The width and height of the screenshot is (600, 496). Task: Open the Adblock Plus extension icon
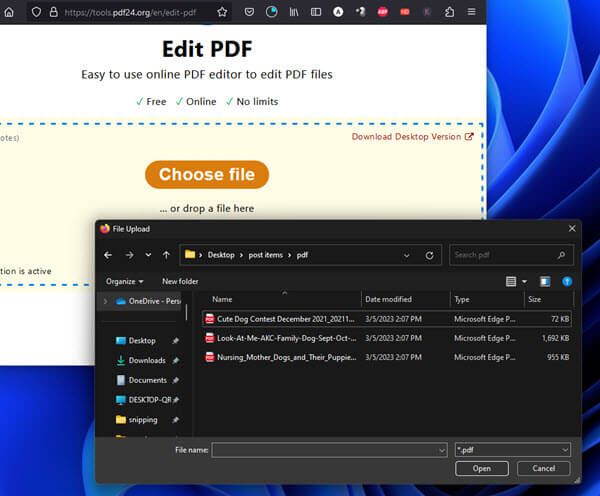pyautogui.click(x=382, y=12)
